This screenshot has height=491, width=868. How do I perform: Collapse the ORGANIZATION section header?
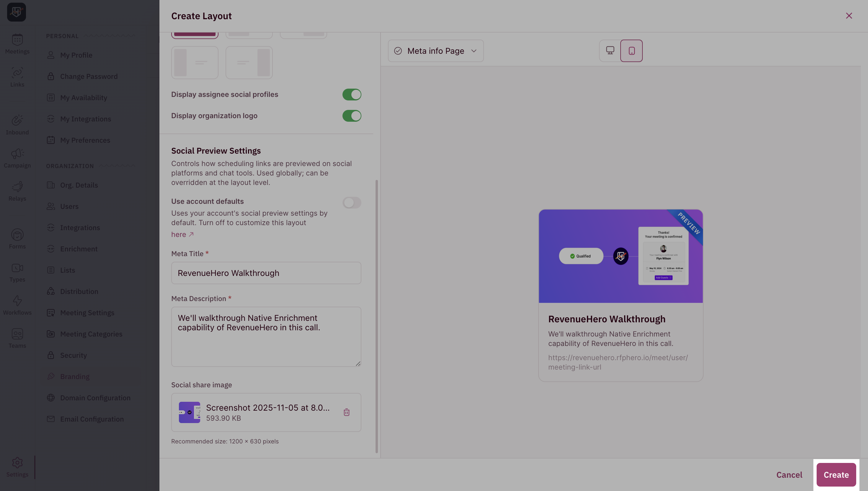pos(70,165)
